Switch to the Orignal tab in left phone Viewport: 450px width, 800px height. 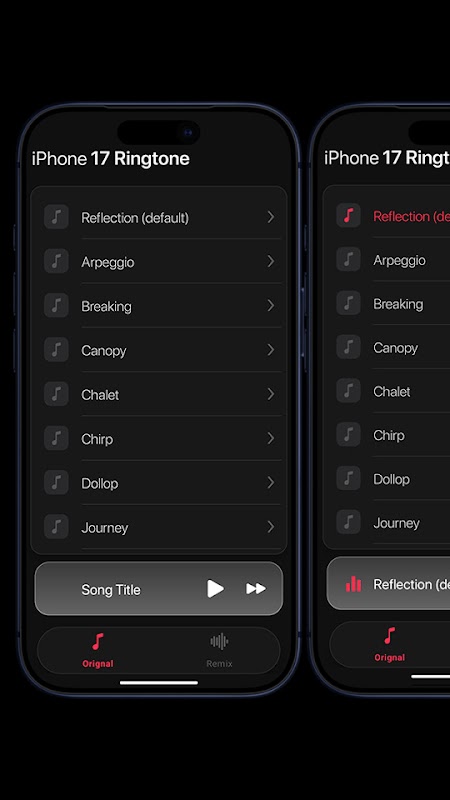coord(97,650)
